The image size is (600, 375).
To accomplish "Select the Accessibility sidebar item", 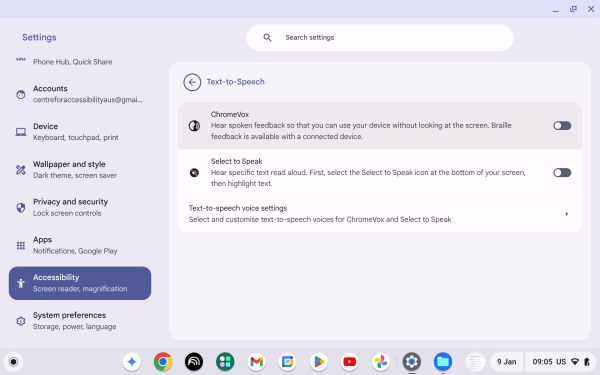I will [80, 283].
